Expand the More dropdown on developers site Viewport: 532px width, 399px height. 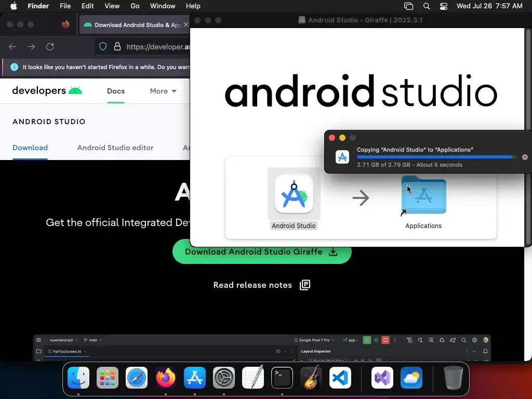163,91
